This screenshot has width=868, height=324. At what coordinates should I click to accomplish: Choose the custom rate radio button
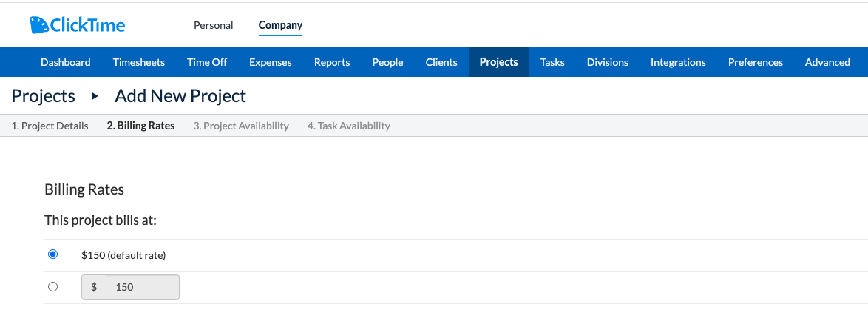[x=52, y=287]
